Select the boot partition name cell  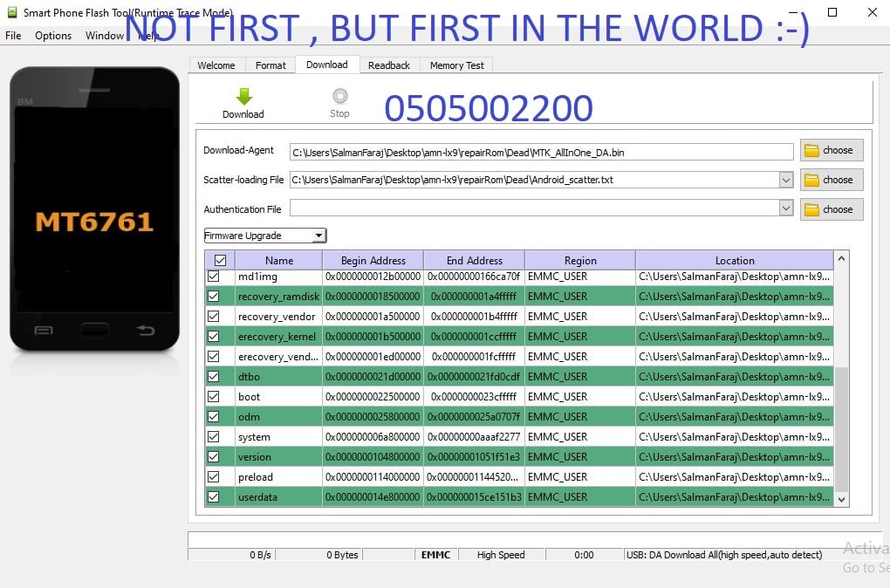click(278, 397)
